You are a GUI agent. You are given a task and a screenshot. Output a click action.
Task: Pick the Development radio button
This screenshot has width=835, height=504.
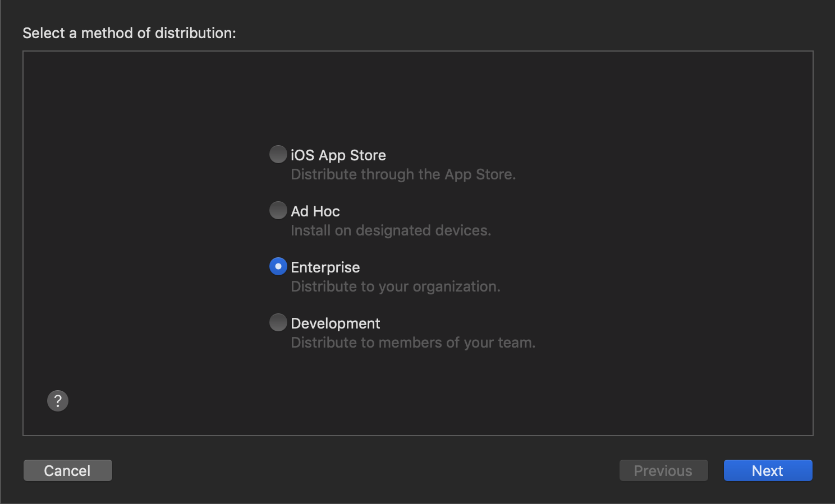278,322
